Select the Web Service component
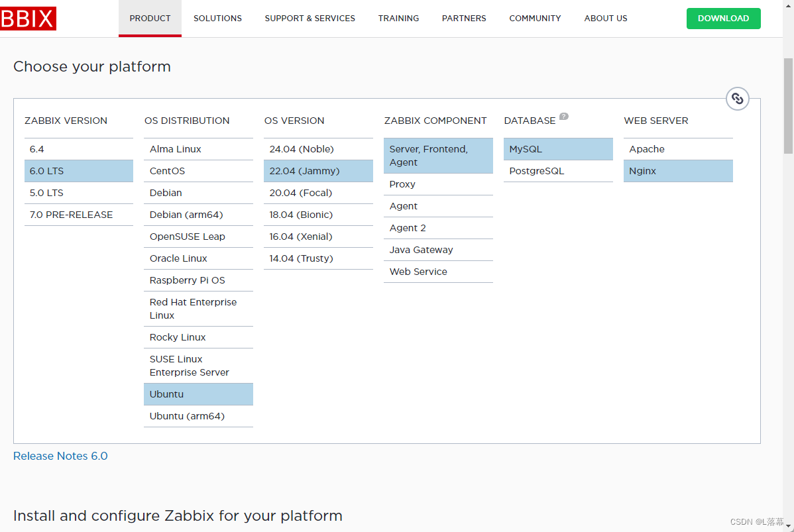The height and width of the screenshot is (532, 794). click(x=439, y=272)
